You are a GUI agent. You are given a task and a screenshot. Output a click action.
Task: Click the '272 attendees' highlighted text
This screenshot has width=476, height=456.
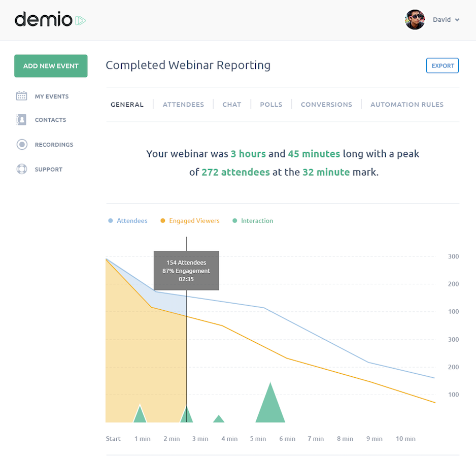click(x=235, y=172)
